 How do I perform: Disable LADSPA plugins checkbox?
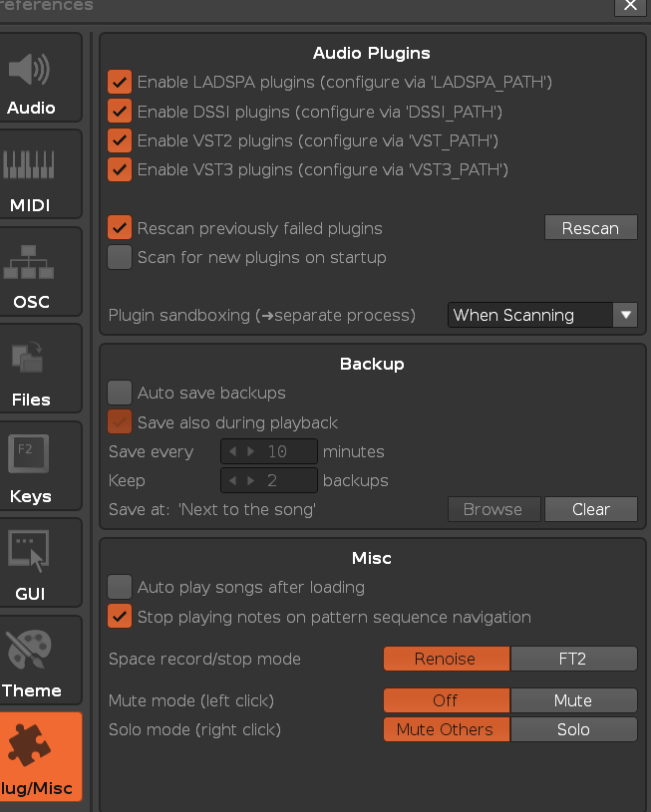[x=120, y=82]
